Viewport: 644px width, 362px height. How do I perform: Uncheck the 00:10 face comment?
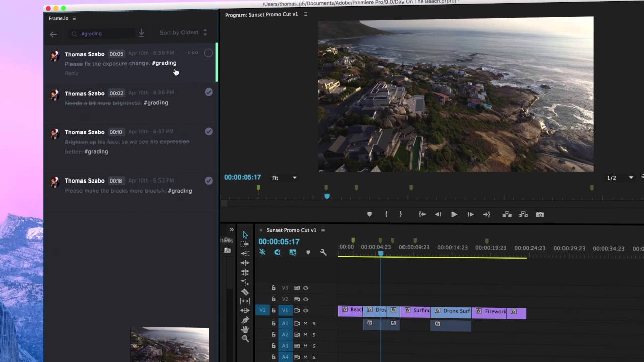point(209,131)
